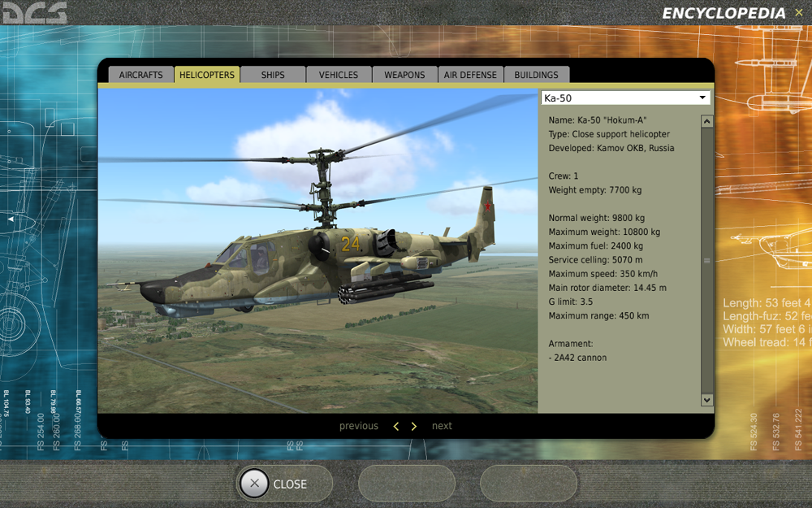The image size is (812, 508).
Task: Click the info panel scrollbar handle
Action: (707, 261)
